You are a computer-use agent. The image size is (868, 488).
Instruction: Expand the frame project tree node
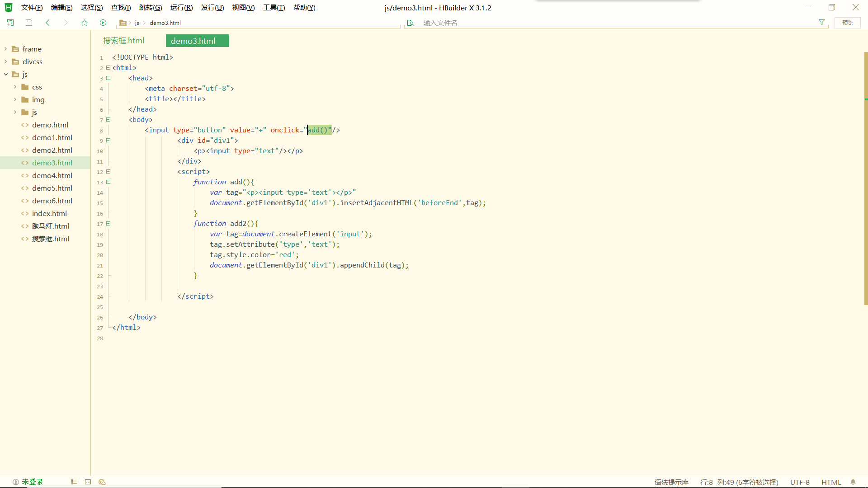(x=5, y=49)
